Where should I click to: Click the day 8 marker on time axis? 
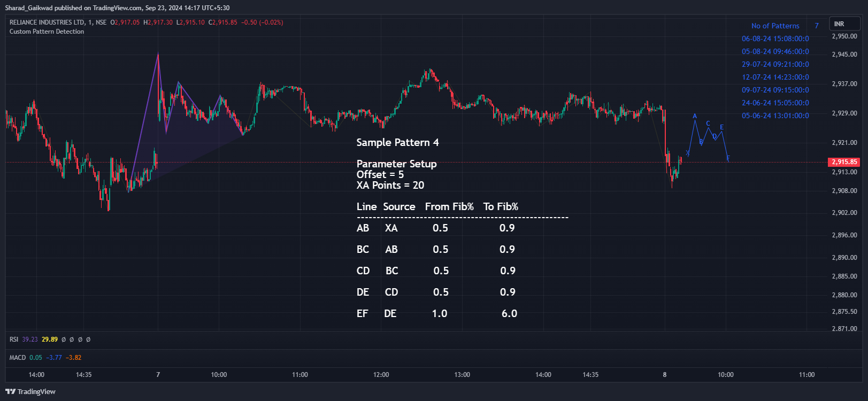coord(665,375)
